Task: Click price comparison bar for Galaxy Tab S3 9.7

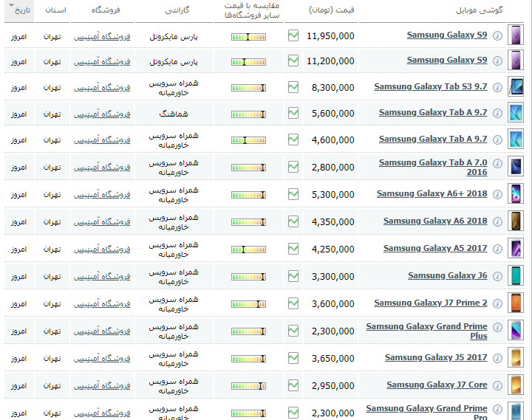Action: click(x=248, y=88)
